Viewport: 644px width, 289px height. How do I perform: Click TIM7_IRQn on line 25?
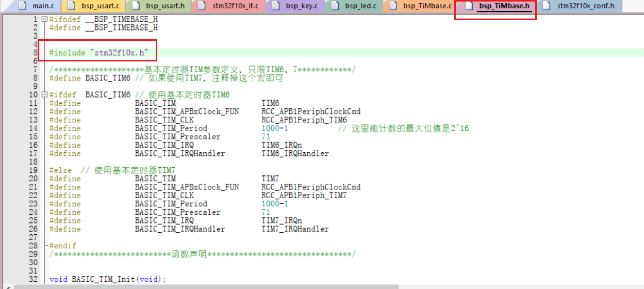click(x=282, y=220)
